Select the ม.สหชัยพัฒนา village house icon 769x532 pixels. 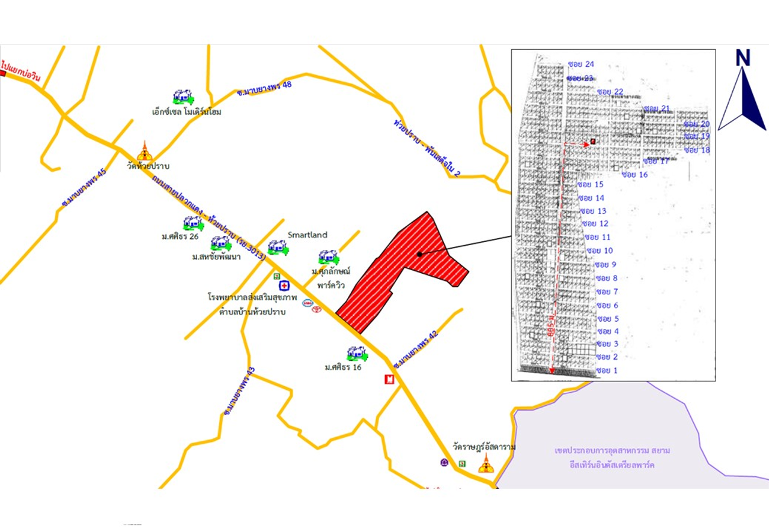tap(220, 243)
